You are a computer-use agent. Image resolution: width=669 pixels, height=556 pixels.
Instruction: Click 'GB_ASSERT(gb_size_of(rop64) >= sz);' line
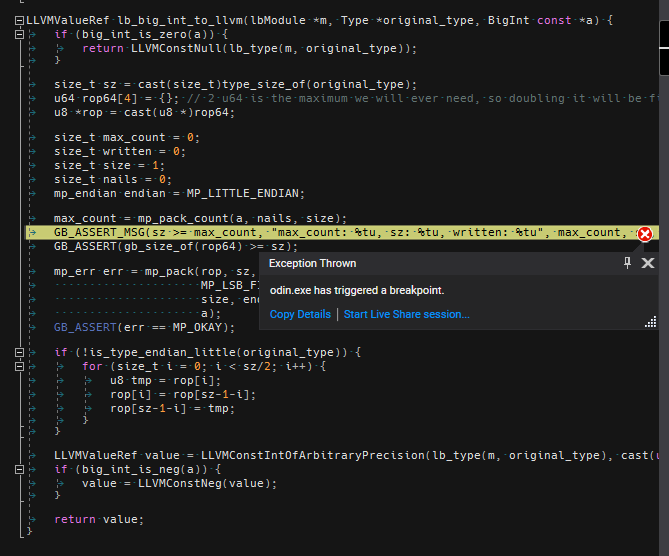(x=176, y=247)
